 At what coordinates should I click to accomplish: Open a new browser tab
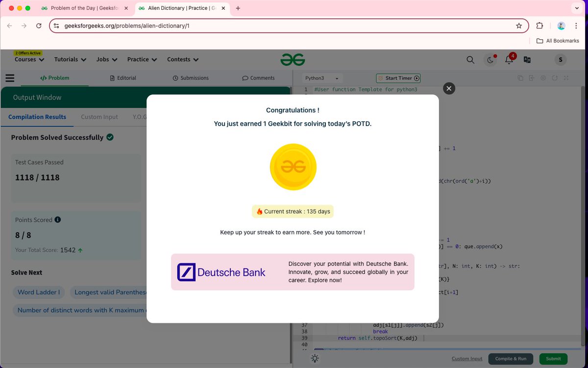238,8
